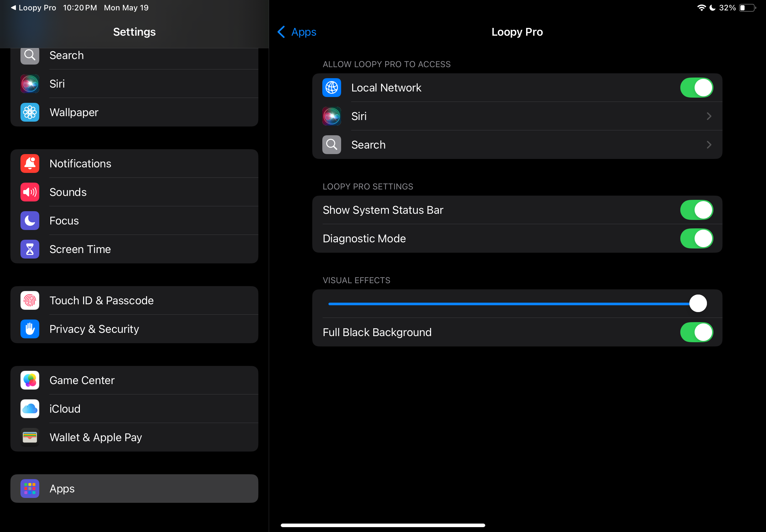Tap the Sounds speaker icon
The width and height of the screenshot is (766, 532).
pyautogui.click(x=30, y=192)
